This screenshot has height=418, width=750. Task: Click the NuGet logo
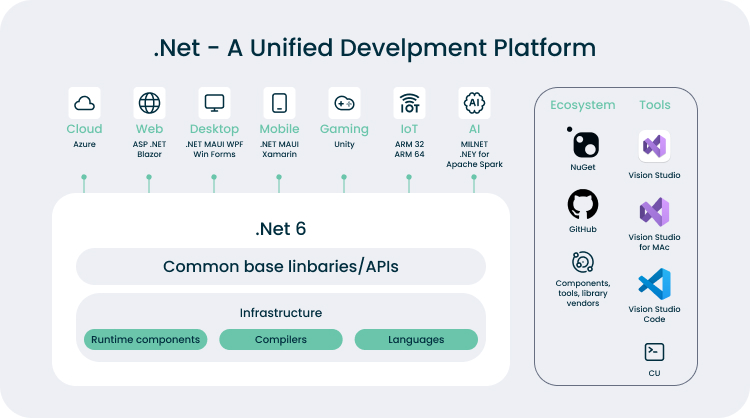pyautogui.click(x=583, y=143)
